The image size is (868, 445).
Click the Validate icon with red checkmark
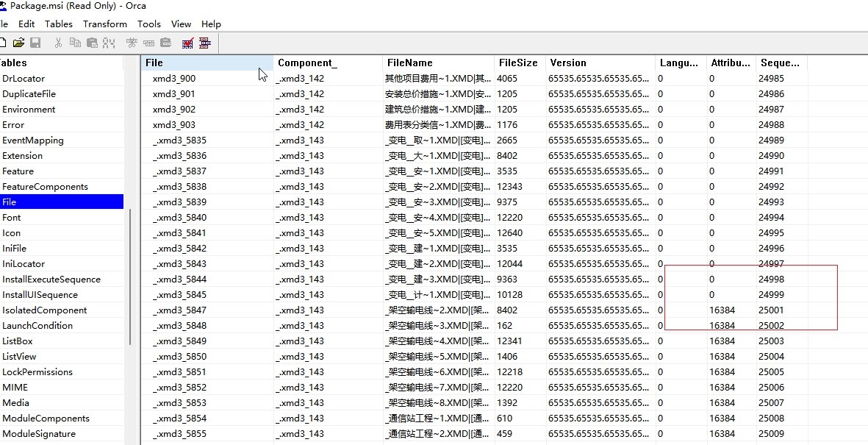[187, 43]
